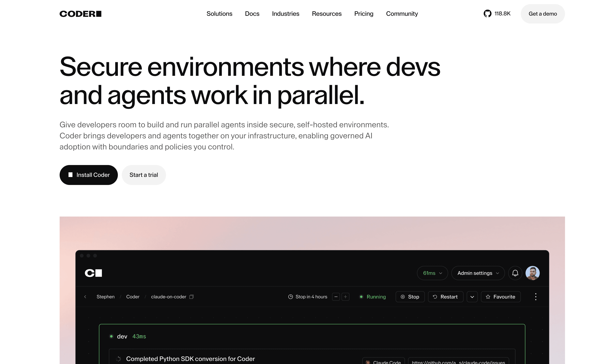Expand the chevron next to the Restart button

tap(472, 297)
